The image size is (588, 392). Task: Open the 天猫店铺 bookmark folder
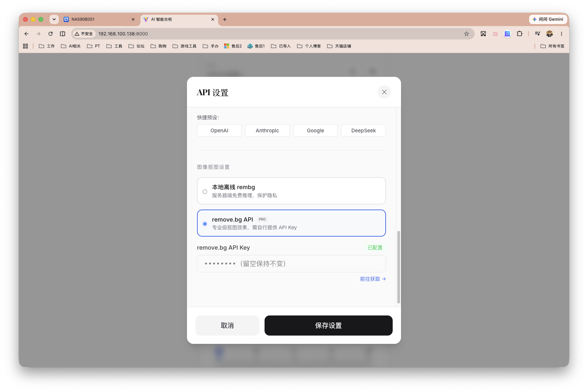339,46
